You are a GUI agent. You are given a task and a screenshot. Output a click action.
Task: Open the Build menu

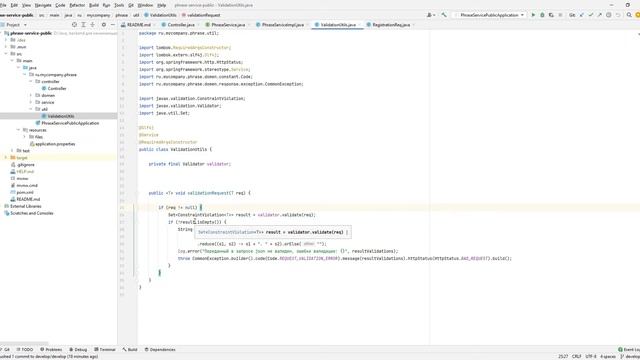coord(94,5)
